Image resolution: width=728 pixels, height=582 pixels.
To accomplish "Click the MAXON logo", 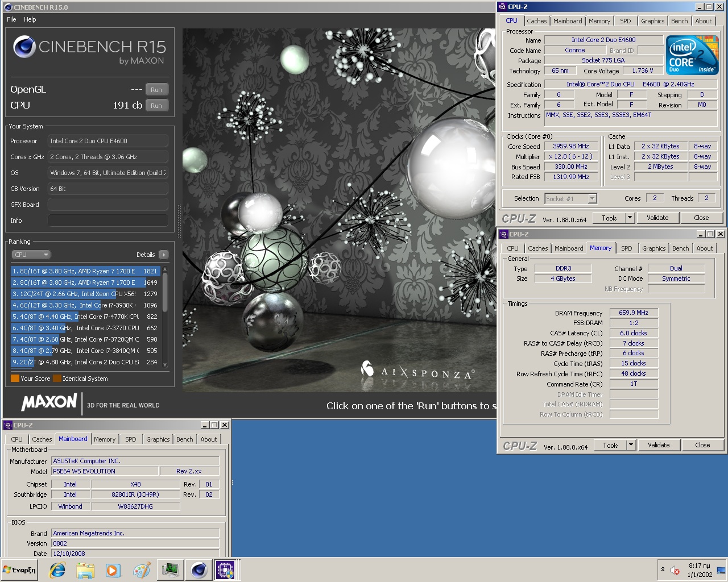I will (x=49, y=402).
